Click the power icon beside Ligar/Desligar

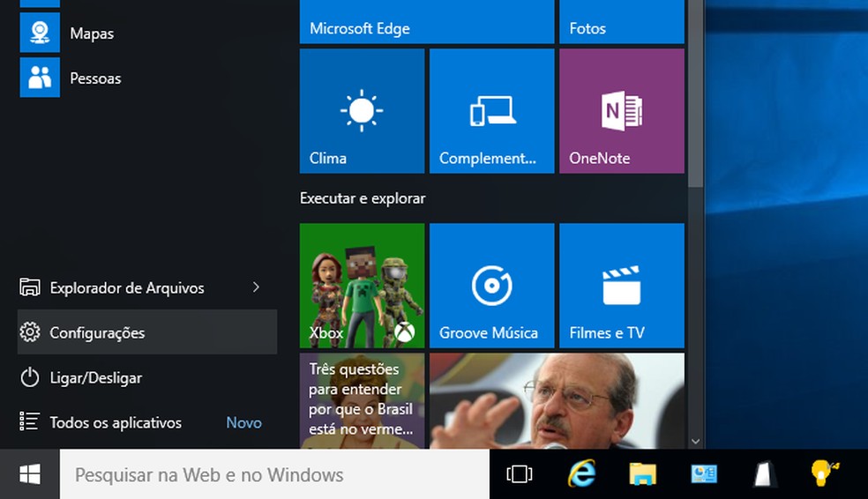point(30,377)
